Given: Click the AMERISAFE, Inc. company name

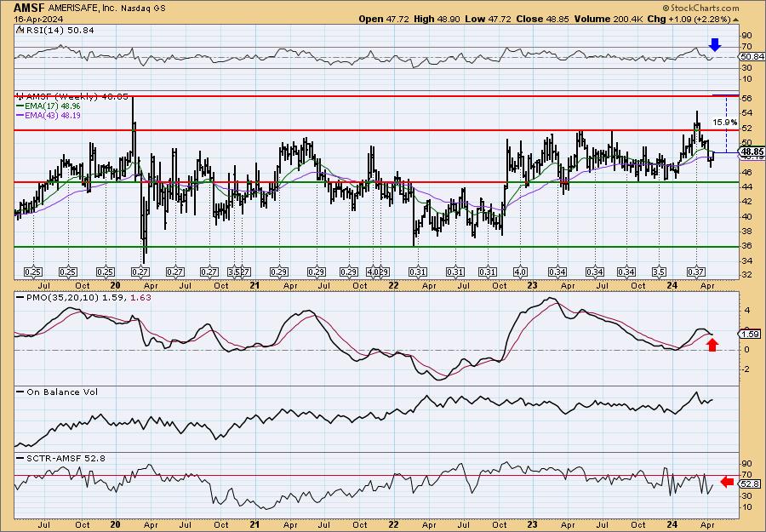Looking at the screenshot, I should click(x=83, y=8).
